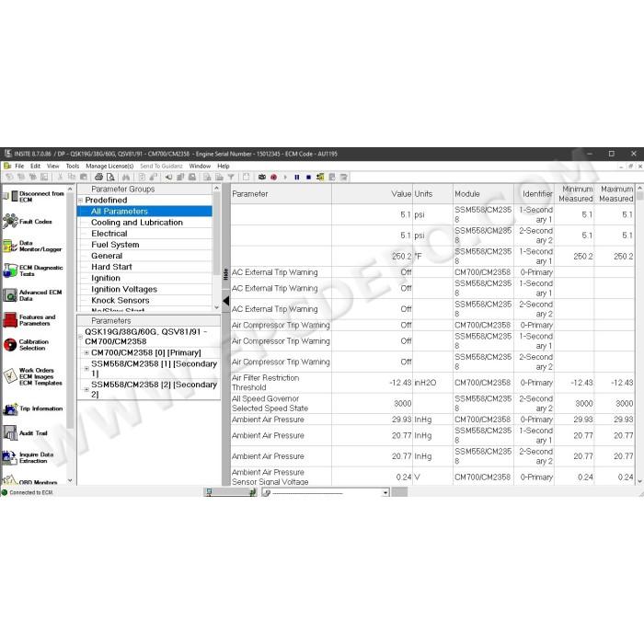Select the Air Filter Restriction Threshold row

tap(432, 383)
